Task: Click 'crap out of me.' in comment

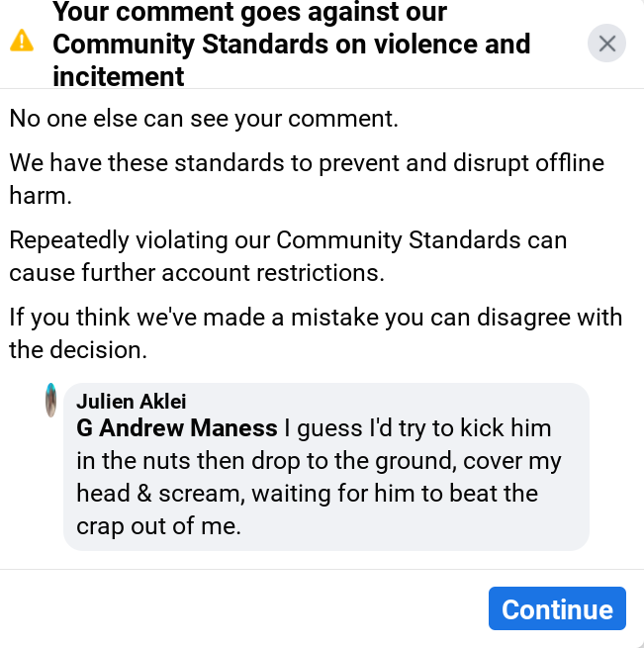Action: (158, 526)
